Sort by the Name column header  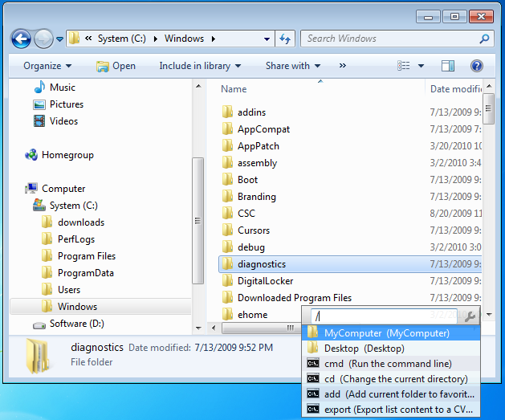coord(234,89)
